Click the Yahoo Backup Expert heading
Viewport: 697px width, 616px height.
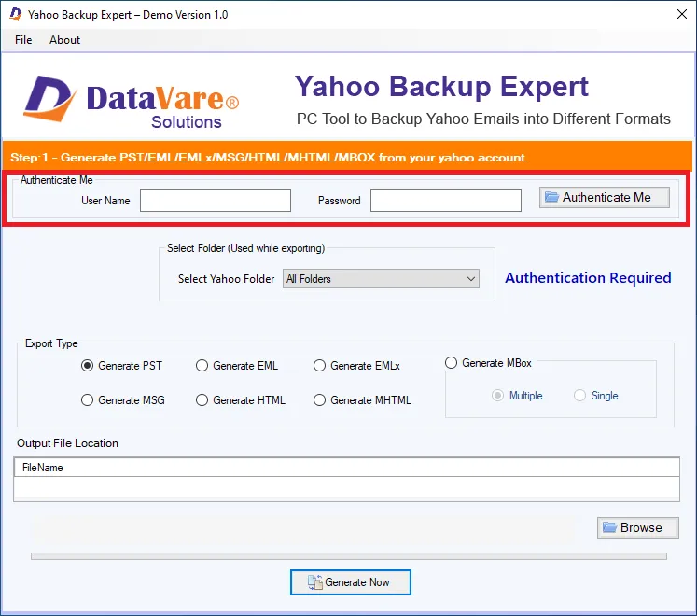click(441, 86)
